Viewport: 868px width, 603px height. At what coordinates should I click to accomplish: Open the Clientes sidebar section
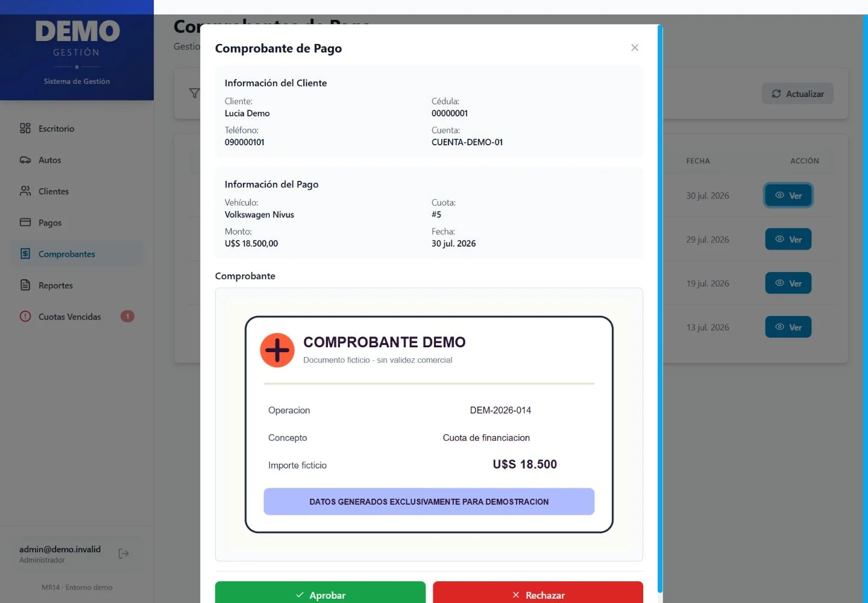(77, 191)
